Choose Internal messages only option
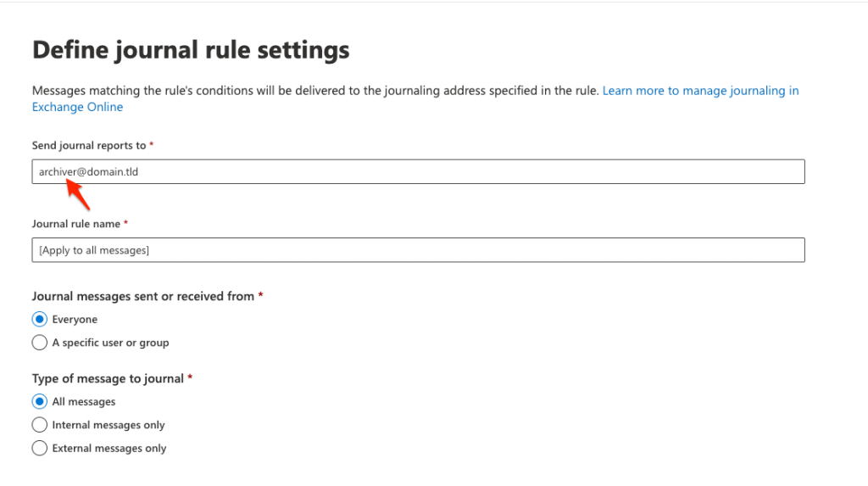868x486 pixels. (39, 424)
